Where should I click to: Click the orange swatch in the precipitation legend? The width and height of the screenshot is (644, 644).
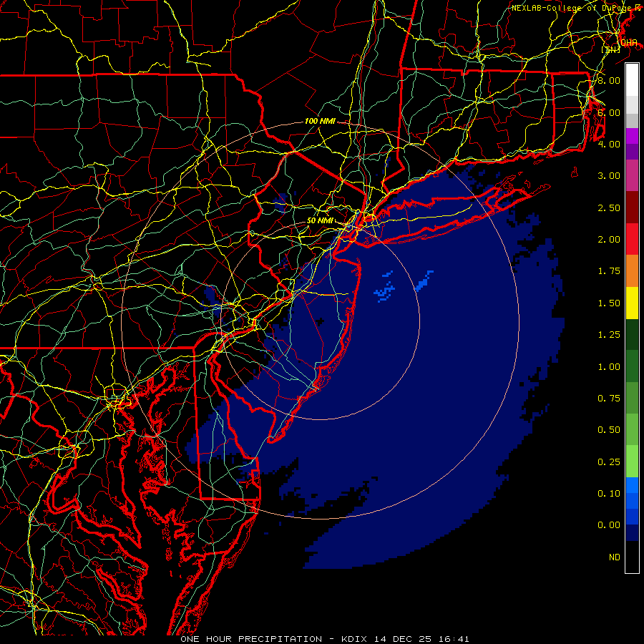pyautogui.click(x=632, y=270)
